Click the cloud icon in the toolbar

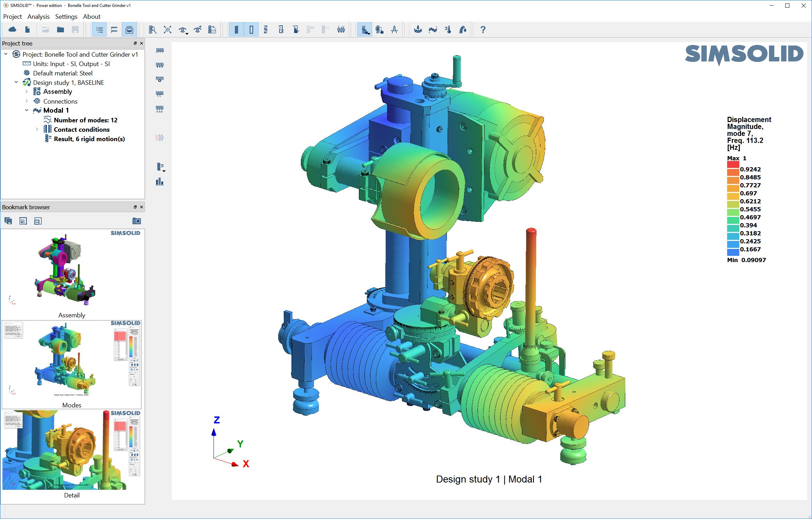(x=13, y=30)
